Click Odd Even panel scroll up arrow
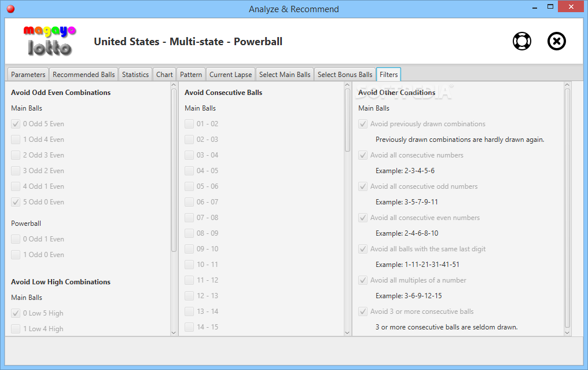 click(x=174, y=85)
